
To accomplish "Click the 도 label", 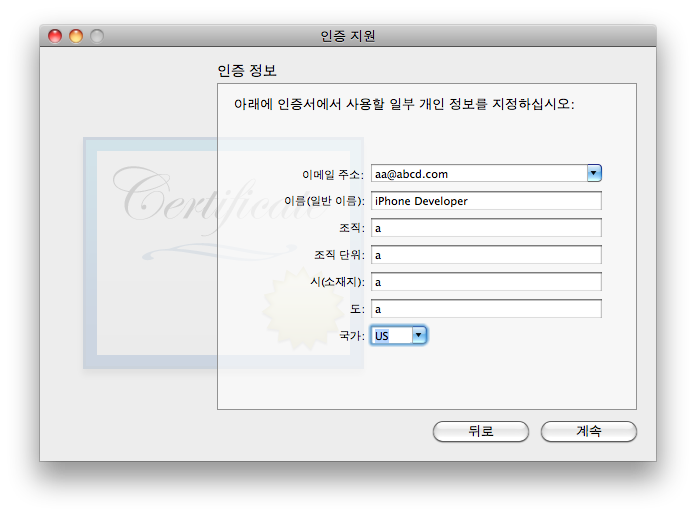I will tap(357, 309).
